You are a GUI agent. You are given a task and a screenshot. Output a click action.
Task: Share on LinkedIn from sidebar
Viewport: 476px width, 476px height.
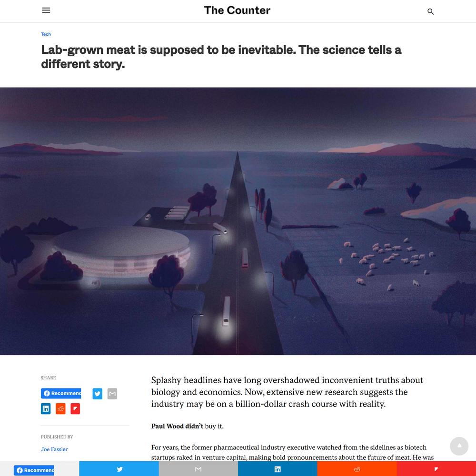tap(46, 408)
